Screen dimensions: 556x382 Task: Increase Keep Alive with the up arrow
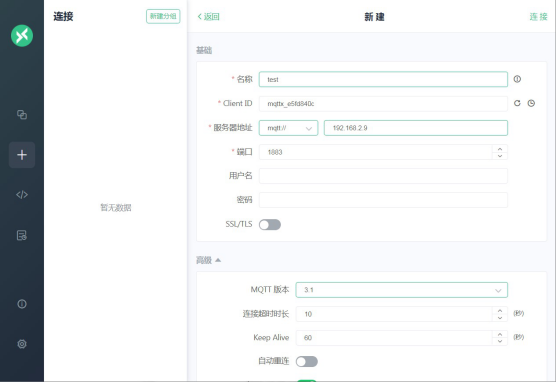click(500, 334)
